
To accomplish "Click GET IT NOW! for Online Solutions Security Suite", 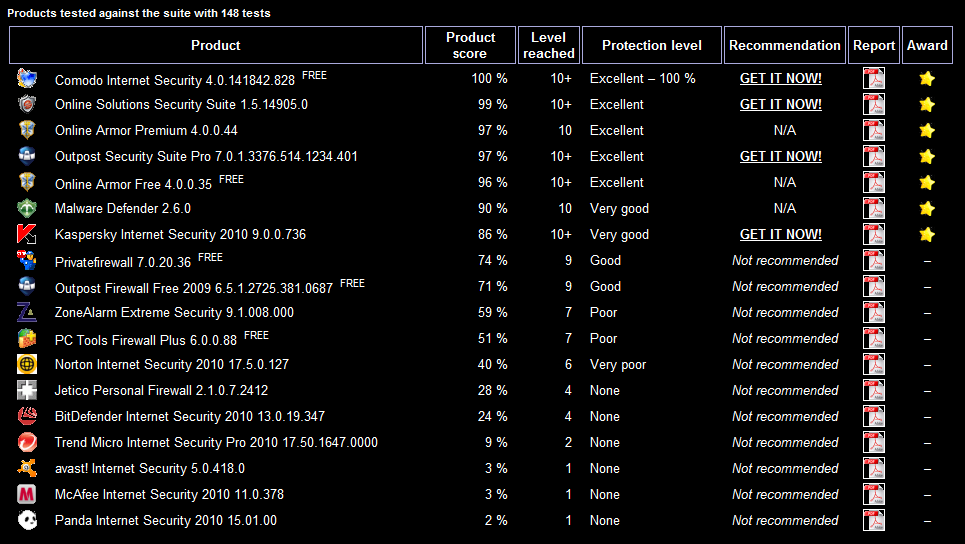I will pos(780,105).
